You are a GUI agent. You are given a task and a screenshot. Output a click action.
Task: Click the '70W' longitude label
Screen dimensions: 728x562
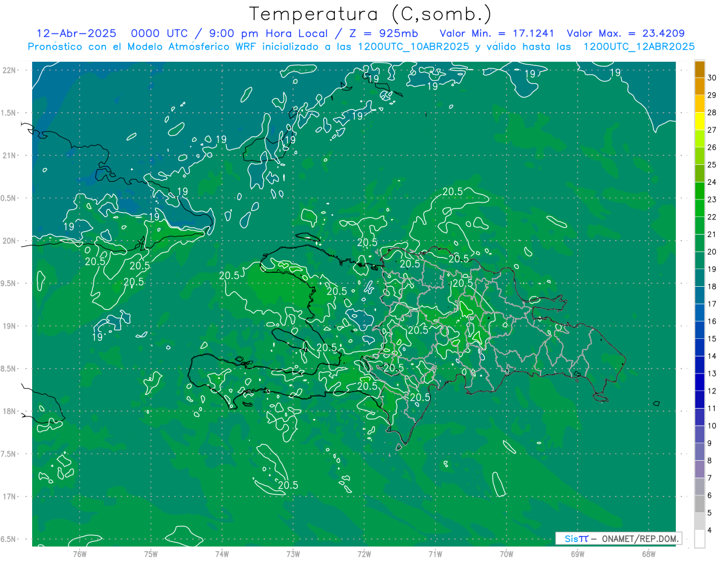507,554
